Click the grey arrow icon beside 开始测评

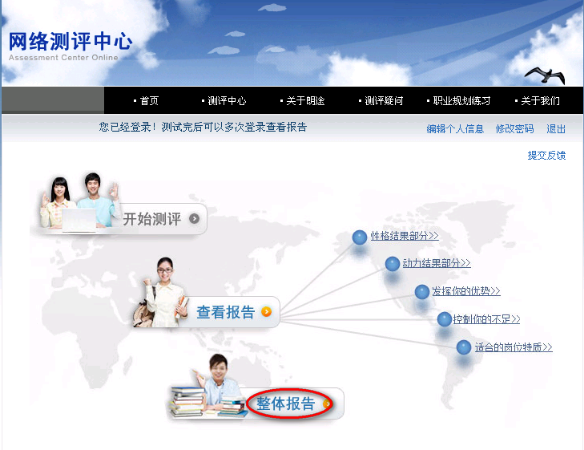pos(194,219)
